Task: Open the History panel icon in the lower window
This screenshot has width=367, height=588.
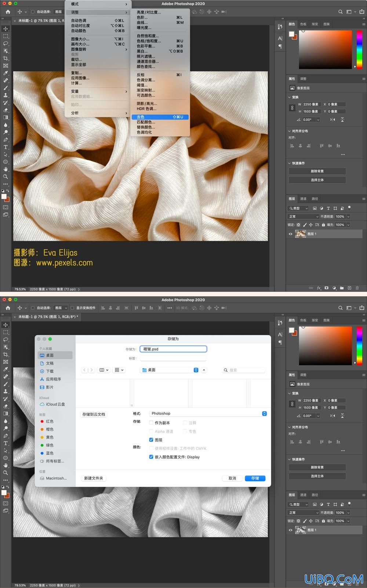Action: coord(280,323)
